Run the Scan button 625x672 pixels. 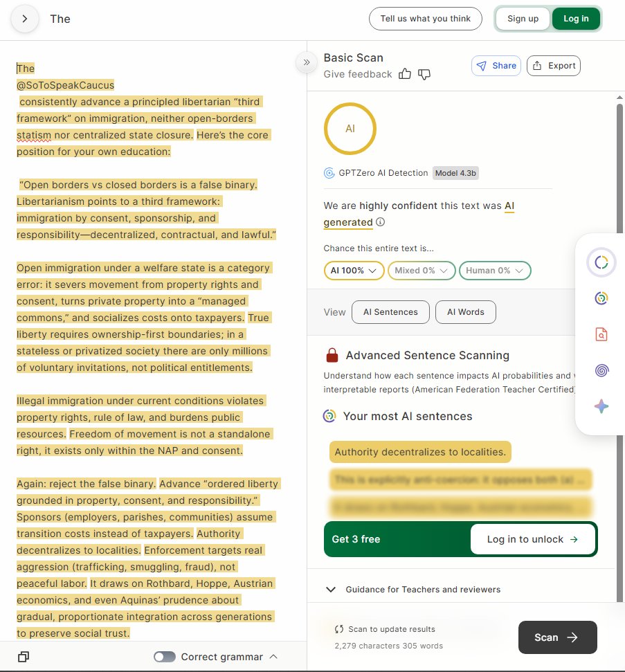coord(557,637)
